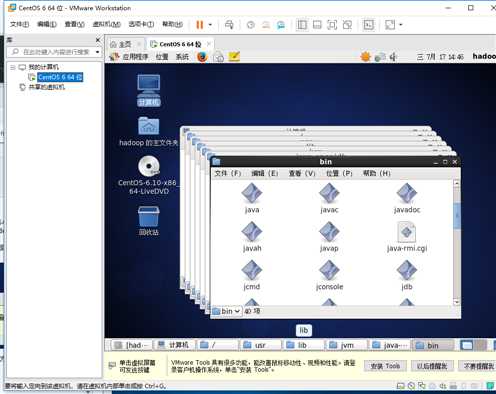The height and width of the screenshot is (394, 496).
Task: Open the 系统 menu in CentOS panel
Action: (x=182, y=57)
